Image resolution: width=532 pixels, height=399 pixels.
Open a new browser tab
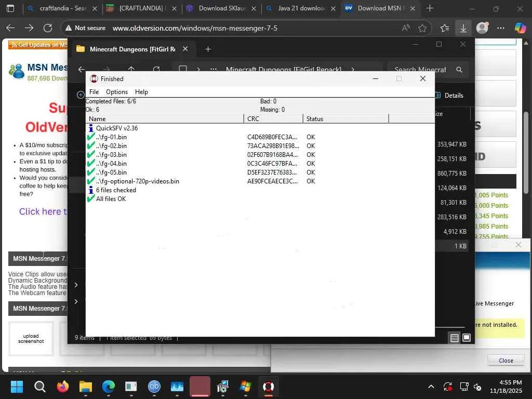430,8
